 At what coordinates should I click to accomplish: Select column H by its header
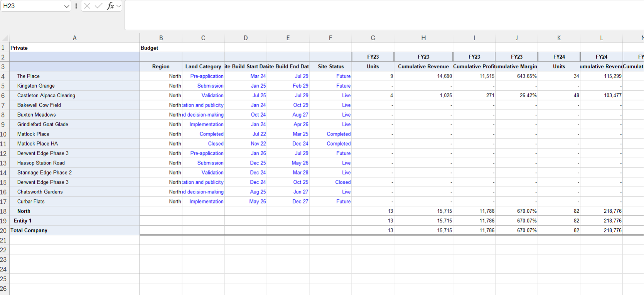(423, 38)
